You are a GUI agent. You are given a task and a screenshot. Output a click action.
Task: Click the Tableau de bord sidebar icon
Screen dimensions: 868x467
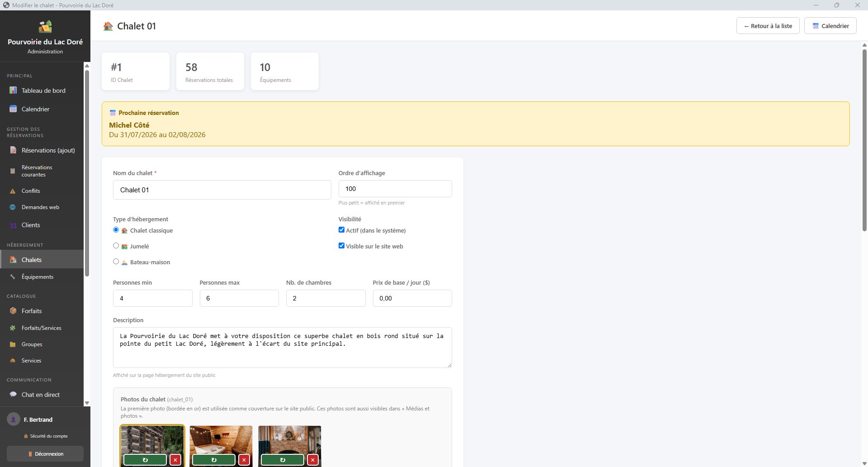13,91
